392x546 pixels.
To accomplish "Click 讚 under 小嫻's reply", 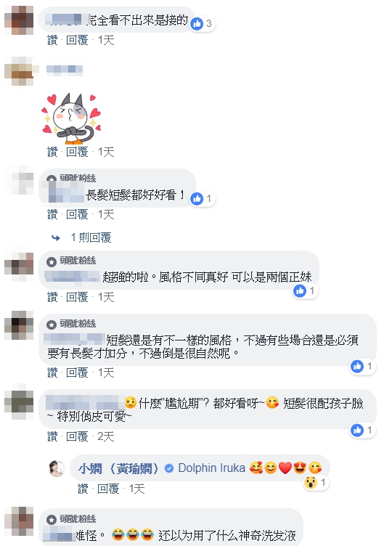I will click(x=83, y=489).
